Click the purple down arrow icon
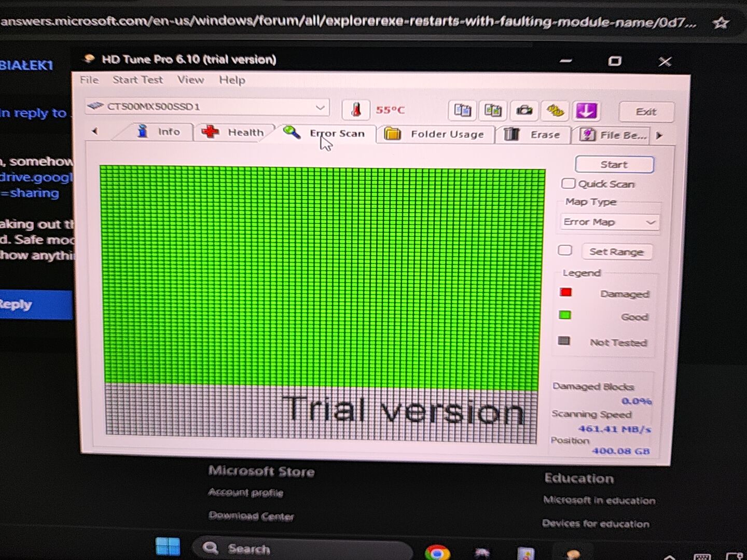747x560 pixels. point(586,110)
